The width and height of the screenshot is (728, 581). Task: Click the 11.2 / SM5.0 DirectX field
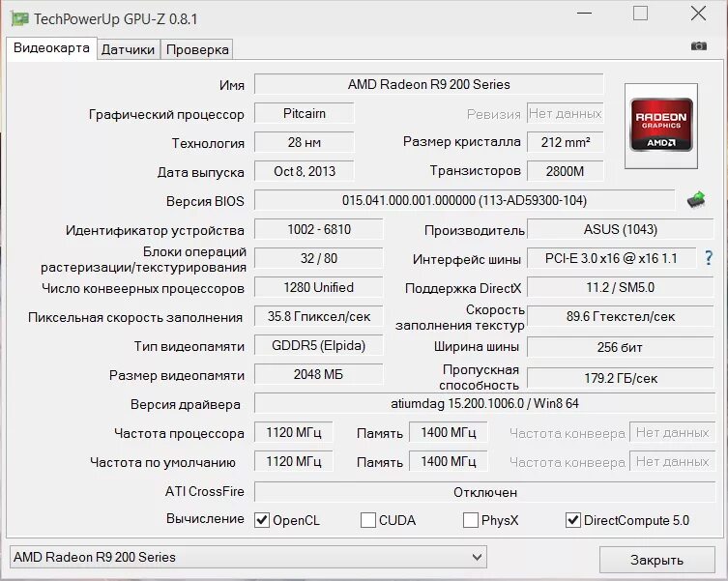coord(621,287)
